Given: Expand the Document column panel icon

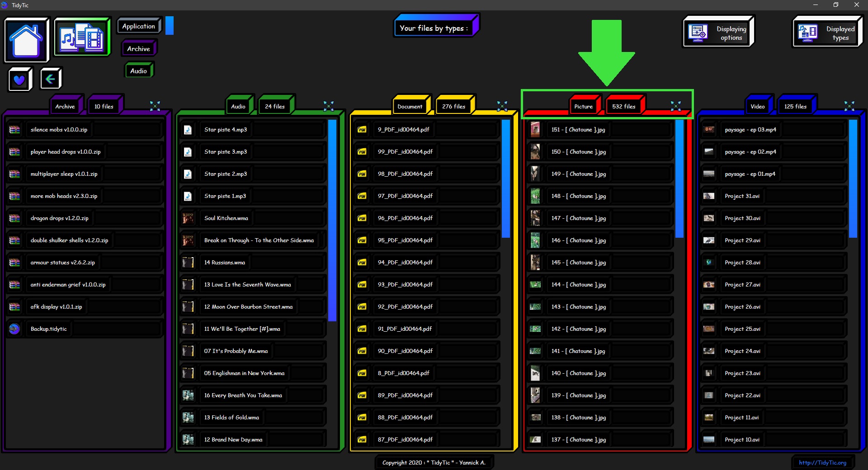Looking at the screenshot, I should 502,106.
